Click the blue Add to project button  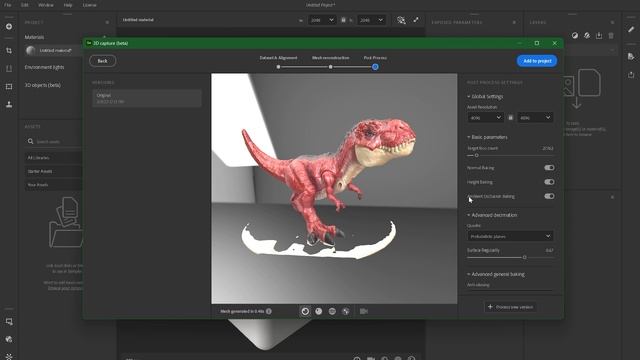click(x=537, y=61)
